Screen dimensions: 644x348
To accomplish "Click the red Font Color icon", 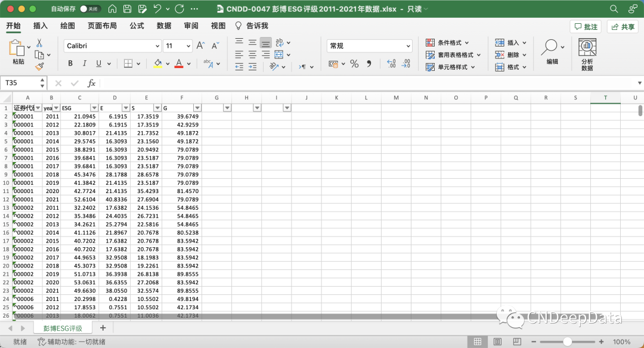I will (x=179, y=63).
